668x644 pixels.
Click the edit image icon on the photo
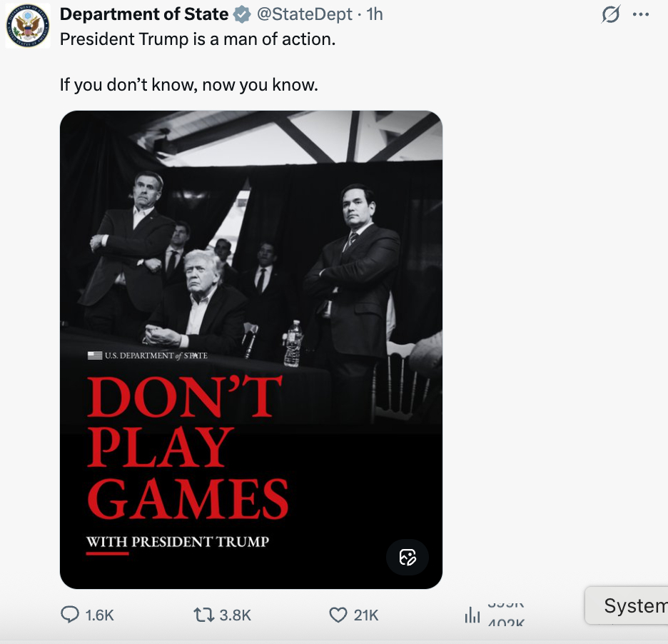click(x=408, y=558)
